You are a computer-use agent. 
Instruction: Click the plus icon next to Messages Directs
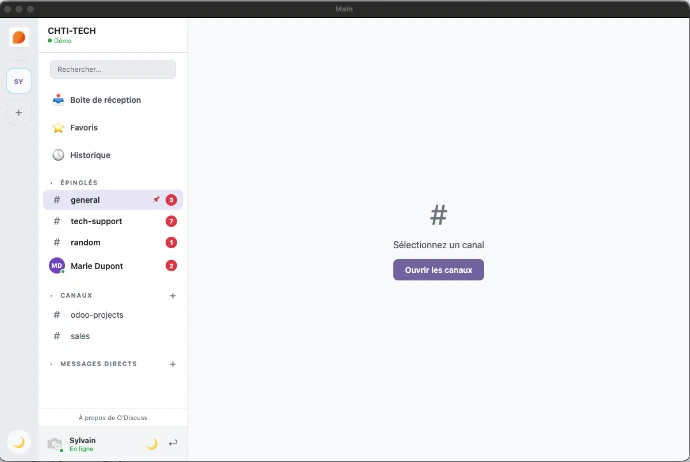pyautogui.click(x=173, y=364)
